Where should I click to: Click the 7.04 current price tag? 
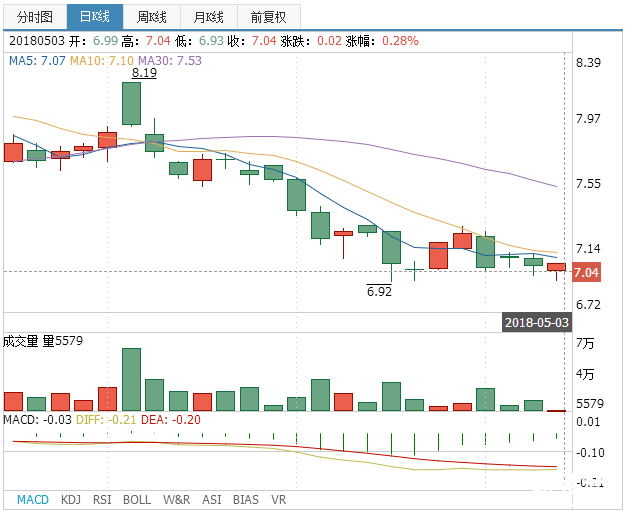tap(586, 272)
